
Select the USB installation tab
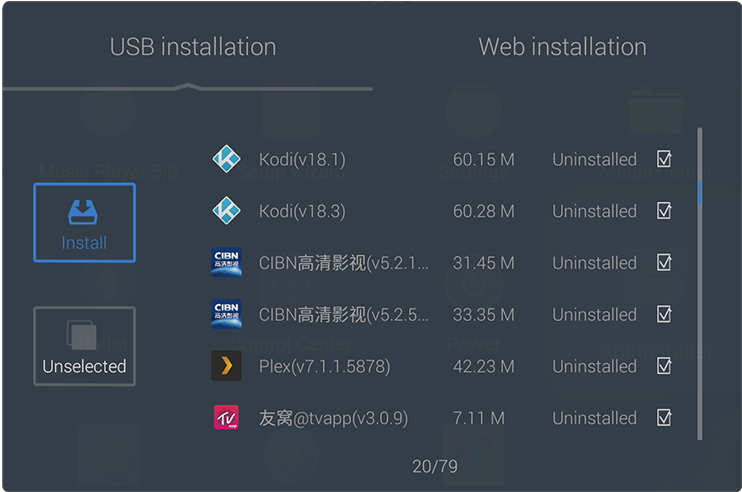(193, 47)
